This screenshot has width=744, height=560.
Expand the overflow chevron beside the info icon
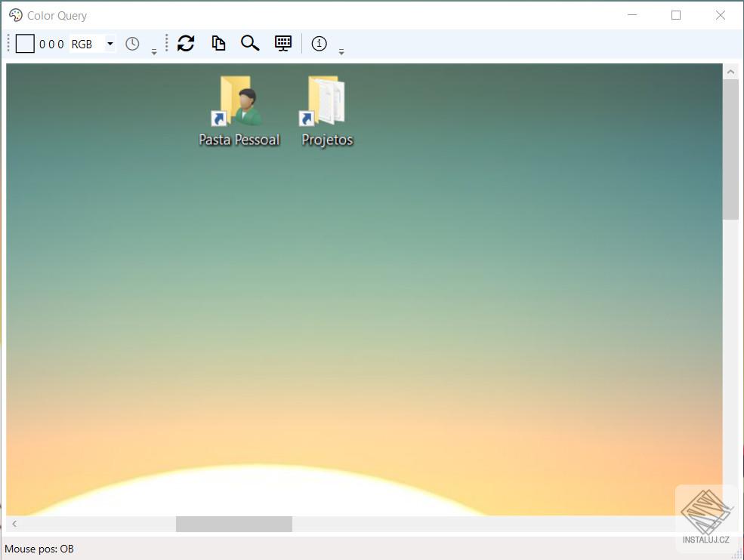(x=341, y=49)
